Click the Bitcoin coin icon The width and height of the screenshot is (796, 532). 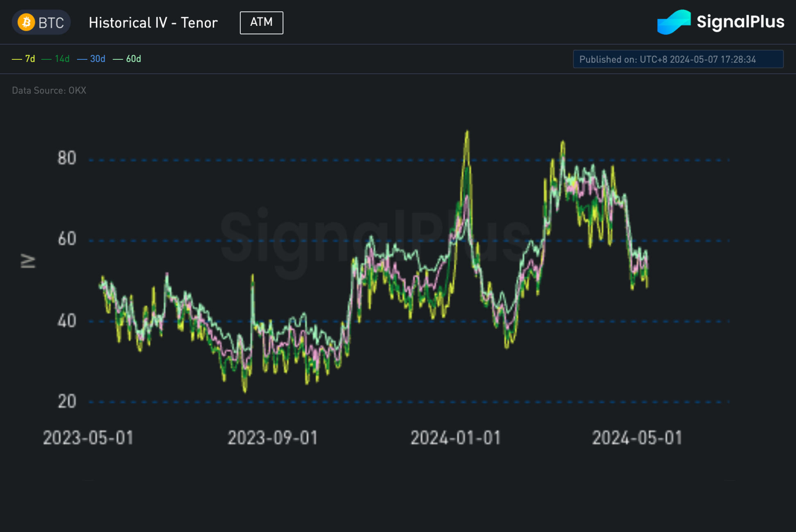click(26, 22)
